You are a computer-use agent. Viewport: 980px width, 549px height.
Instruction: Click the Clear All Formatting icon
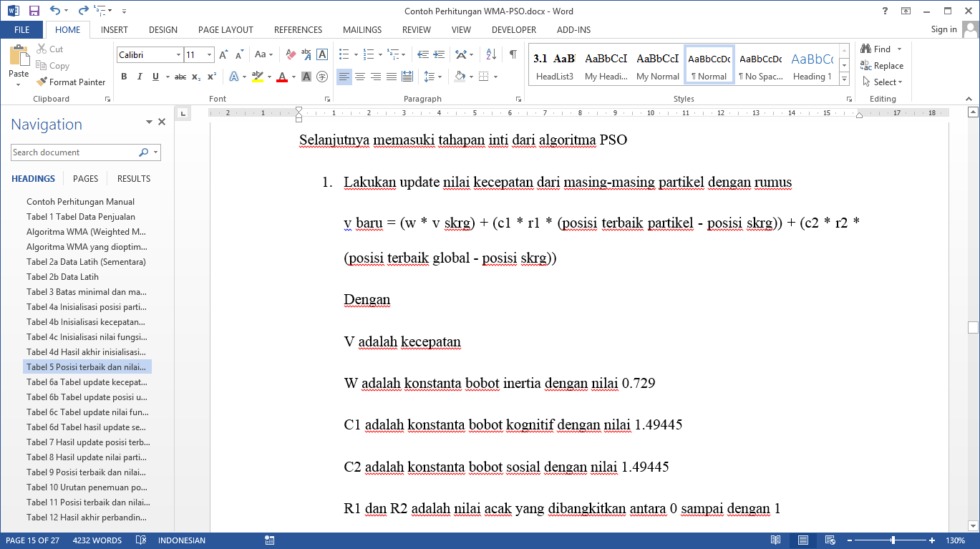coord(291,54)
